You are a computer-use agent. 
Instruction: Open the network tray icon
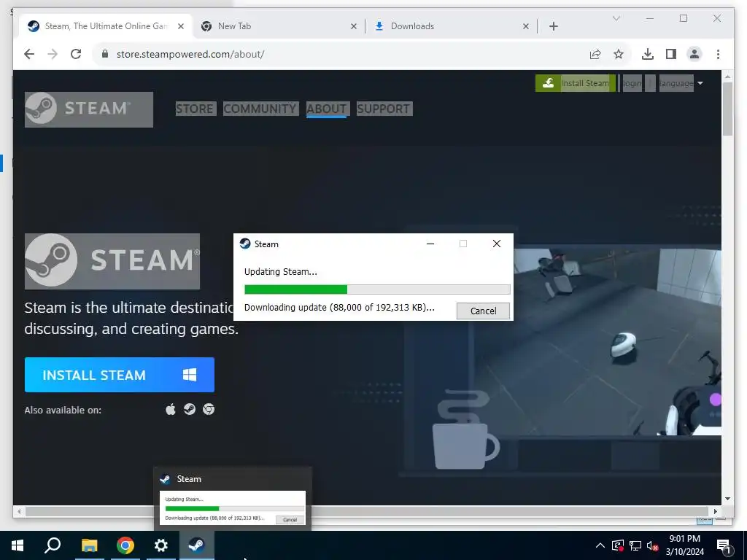point(635,545)
